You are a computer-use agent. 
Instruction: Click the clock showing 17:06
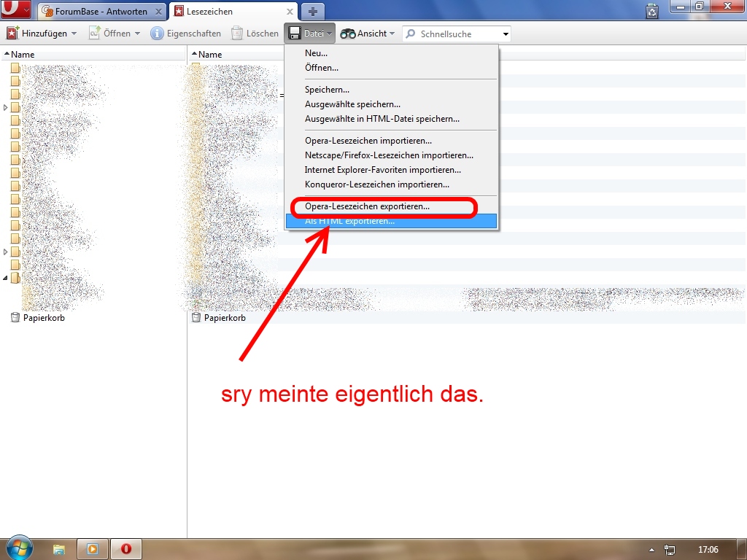click(x=708, y=550)
